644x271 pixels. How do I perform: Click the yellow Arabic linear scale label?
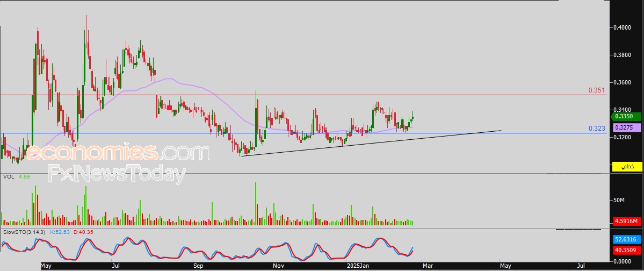pyautogui.click(x=627, y=167)
